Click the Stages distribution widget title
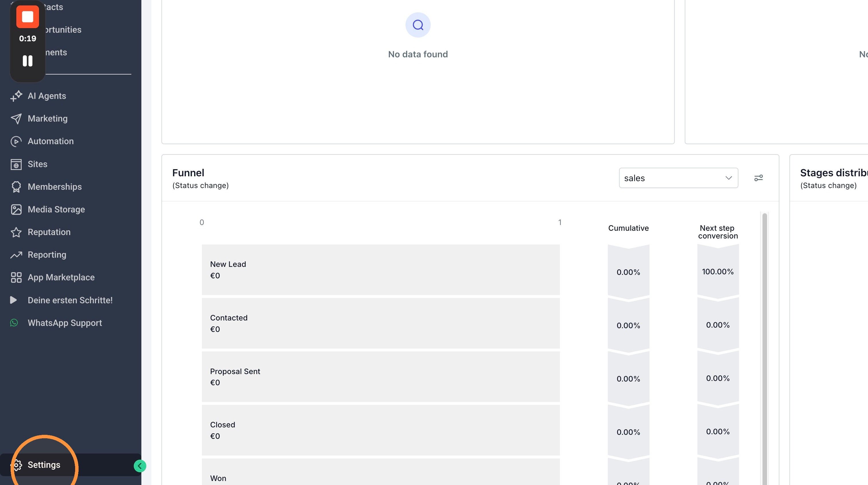Viewport: 868px width, 485px height. point(834,173)
